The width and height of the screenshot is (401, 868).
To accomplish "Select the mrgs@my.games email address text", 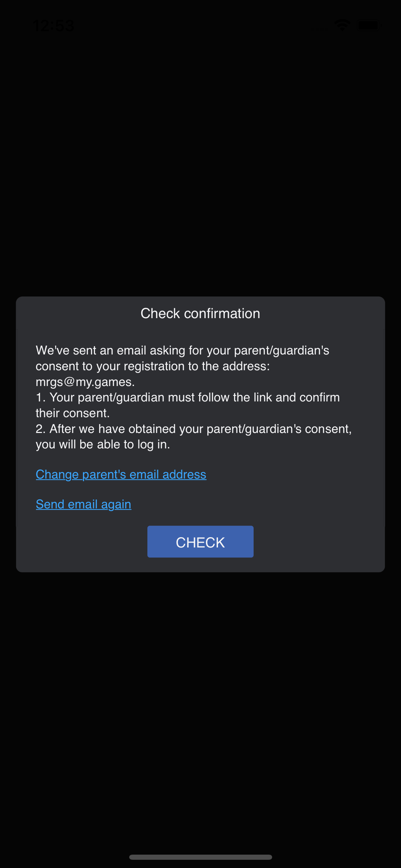I will pos(85,382).
